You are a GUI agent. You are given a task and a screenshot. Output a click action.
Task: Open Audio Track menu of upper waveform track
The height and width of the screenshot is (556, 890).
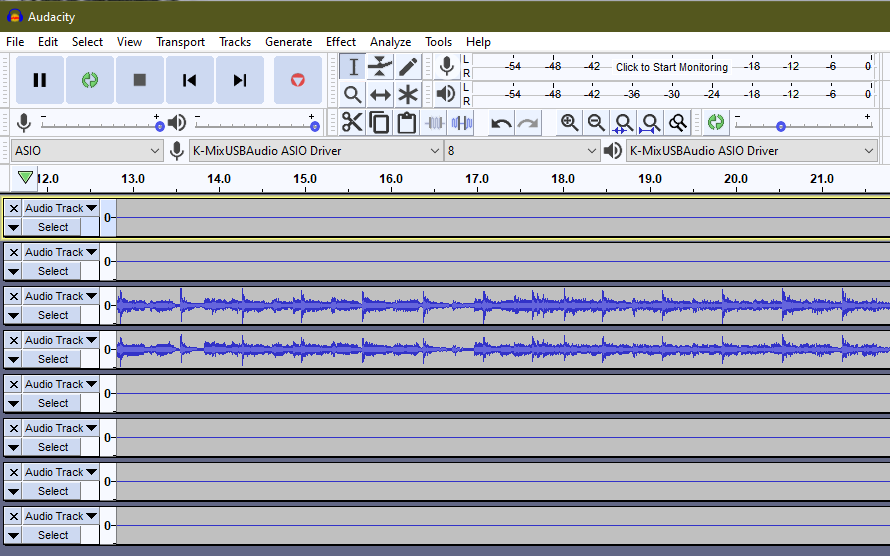point(61,296)
